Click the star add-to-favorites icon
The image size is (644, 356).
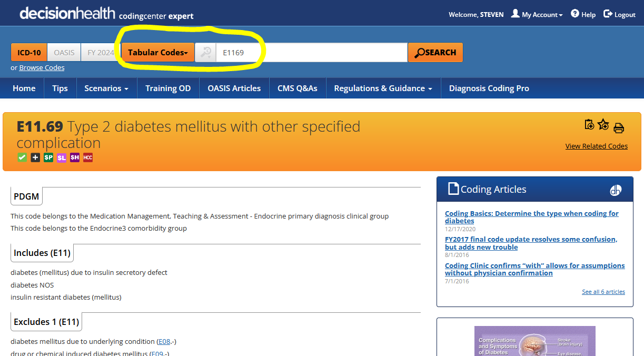[x=603, y=125]
